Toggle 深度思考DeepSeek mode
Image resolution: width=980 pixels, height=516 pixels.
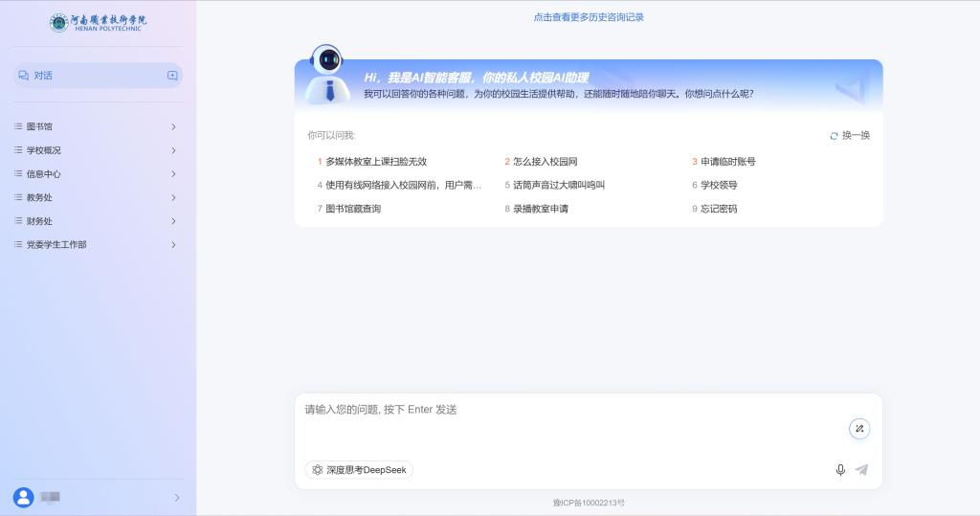(359, 470)
